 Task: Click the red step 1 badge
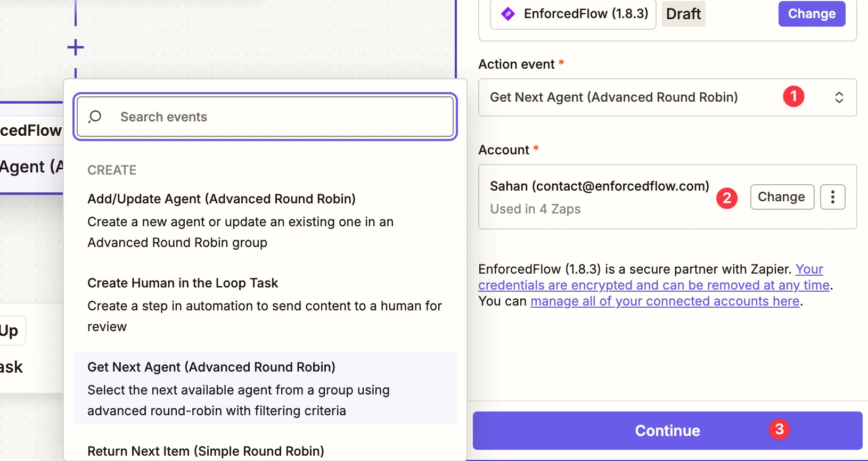click(x=793, y=96)
